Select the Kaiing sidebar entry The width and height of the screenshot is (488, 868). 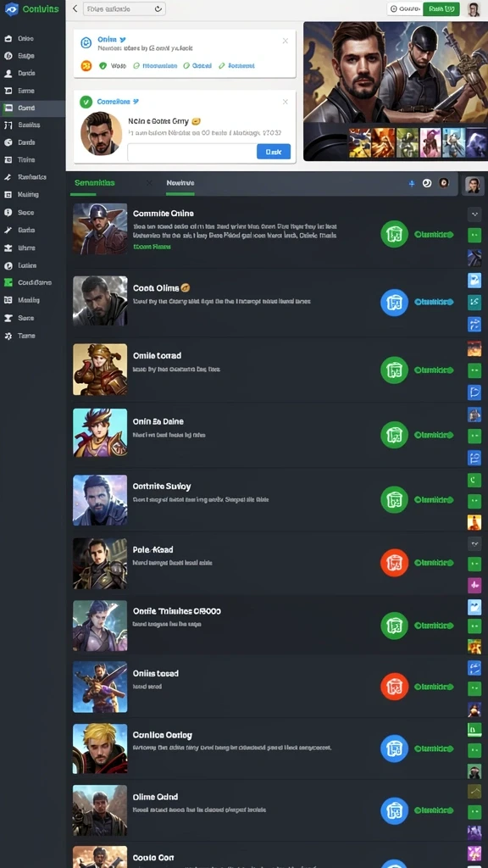pyautogui.click(x=28, y=194)
